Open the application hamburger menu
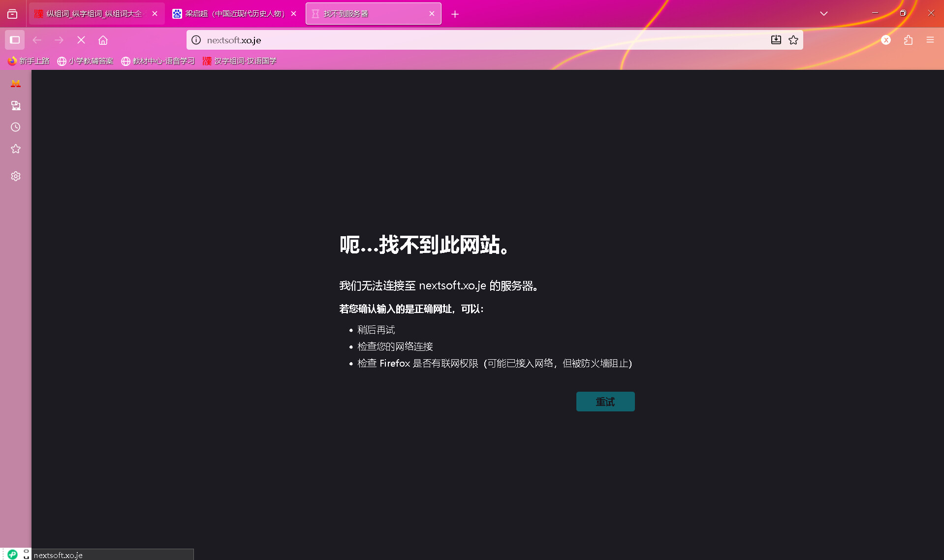Screen dimensions: 944x560 click(930, 40)
